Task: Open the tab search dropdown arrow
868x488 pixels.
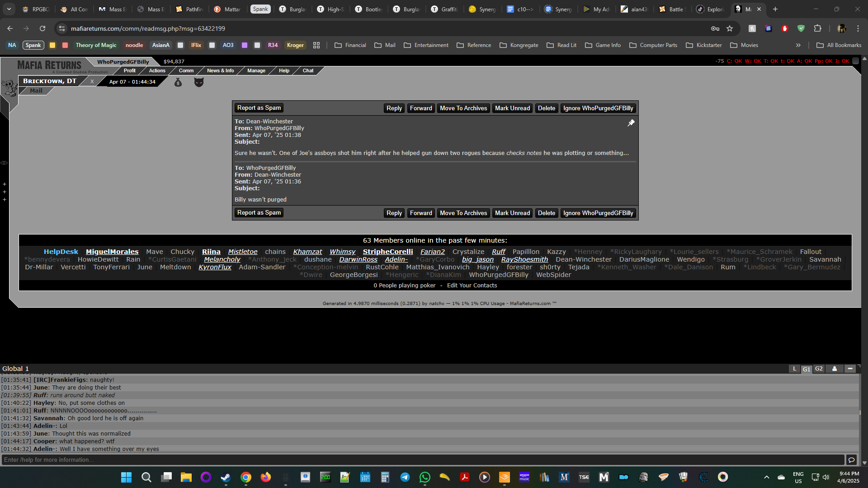Action: 9,9
